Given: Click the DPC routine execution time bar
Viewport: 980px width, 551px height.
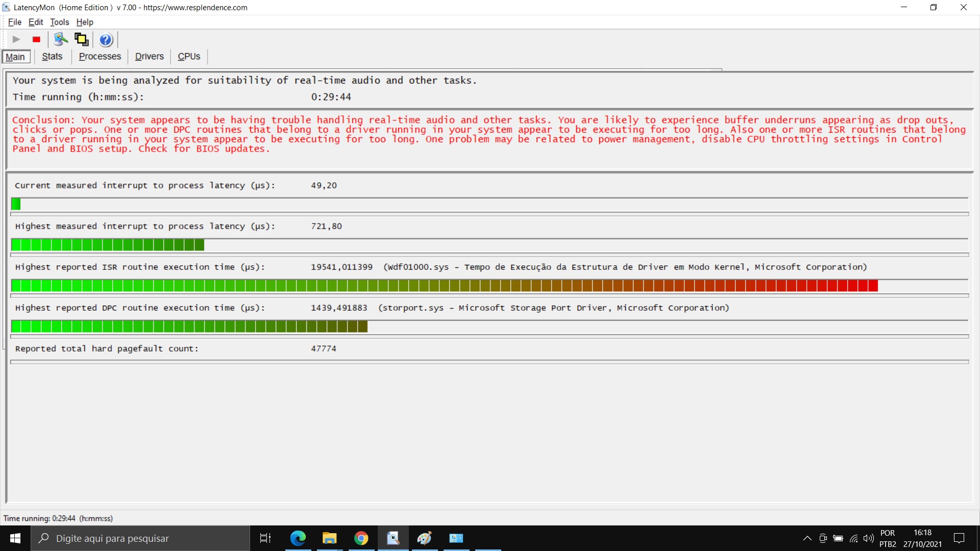Looking at the screenshot, I should (x=189, y=327).
